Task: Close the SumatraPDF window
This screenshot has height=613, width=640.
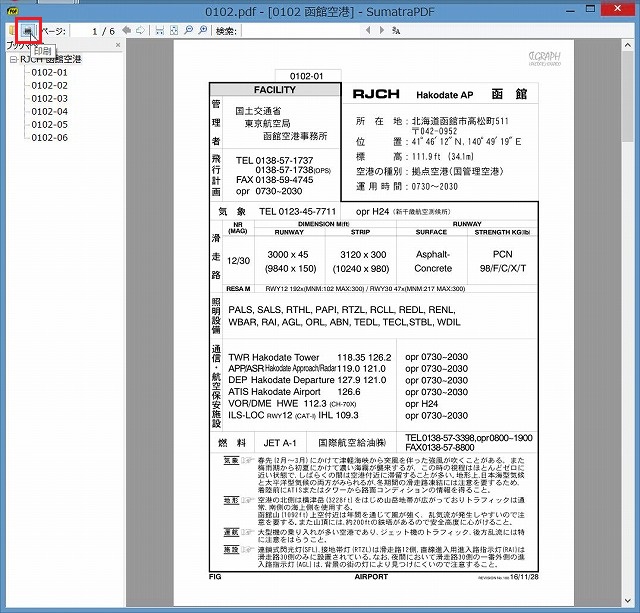Action: [x=618, y=9]
